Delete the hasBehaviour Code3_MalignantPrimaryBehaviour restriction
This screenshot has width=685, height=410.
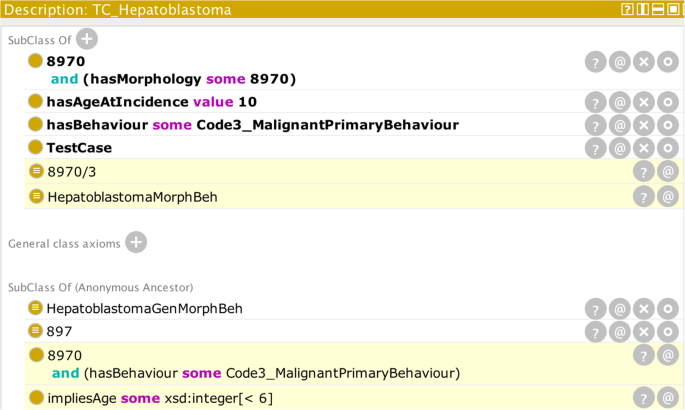click(643, 125)
